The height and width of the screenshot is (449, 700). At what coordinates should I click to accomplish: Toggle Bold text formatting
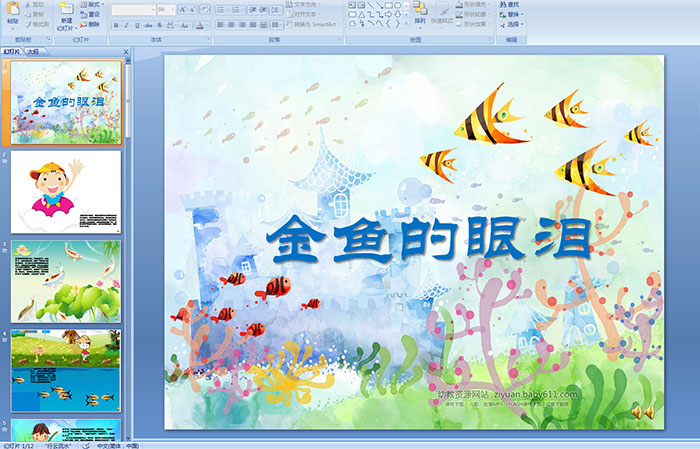[114, 24]
